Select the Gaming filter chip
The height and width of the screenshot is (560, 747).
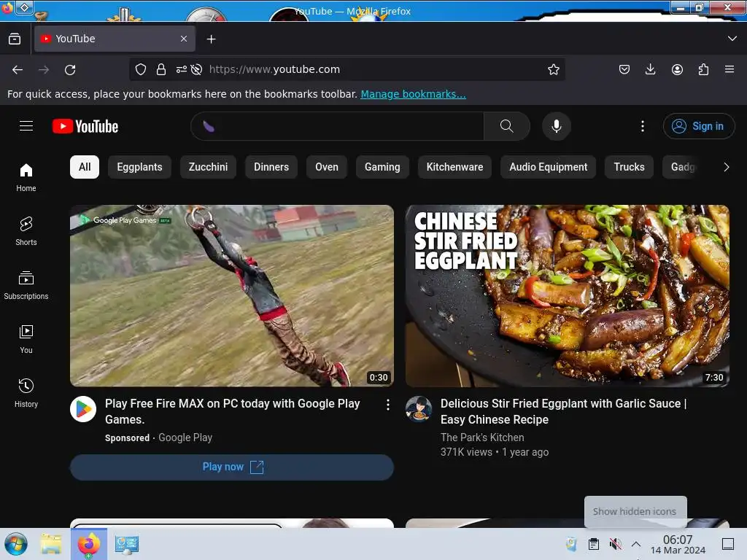(382, 167)
